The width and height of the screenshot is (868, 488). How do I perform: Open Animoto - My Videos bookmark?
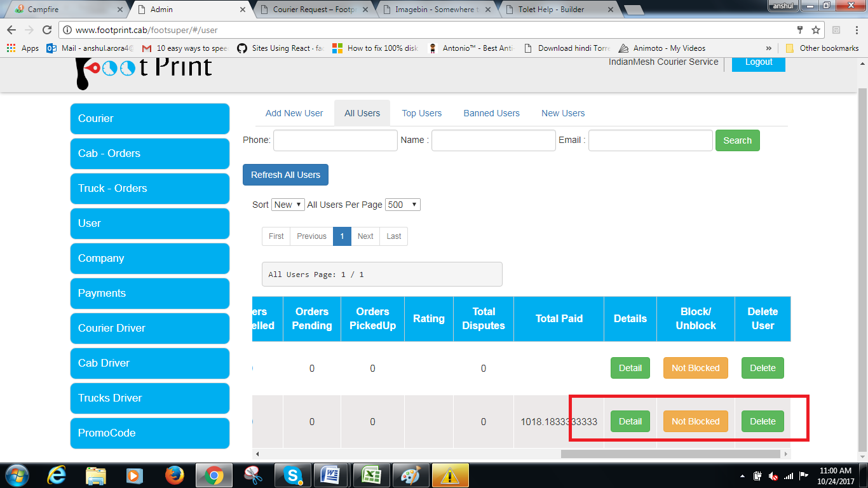(662, 48)
